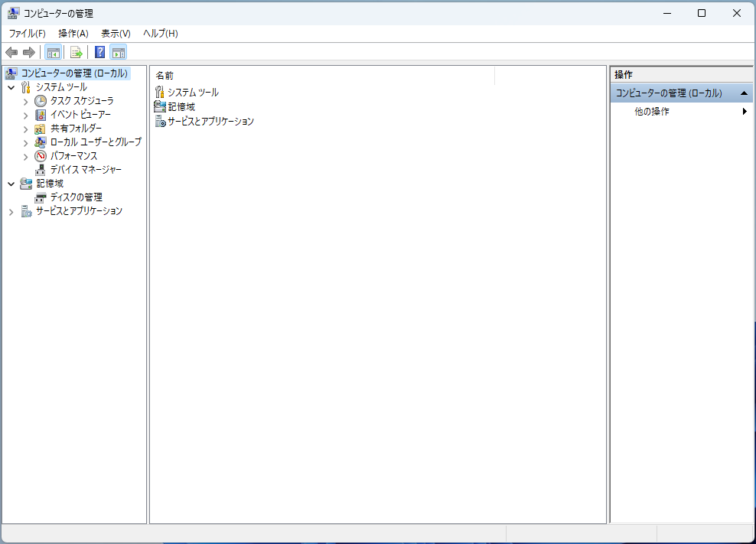Expand the イベント ビューアー node
Image resolution: width=756 pixels, height=544 pixels.
pos(25,116)
